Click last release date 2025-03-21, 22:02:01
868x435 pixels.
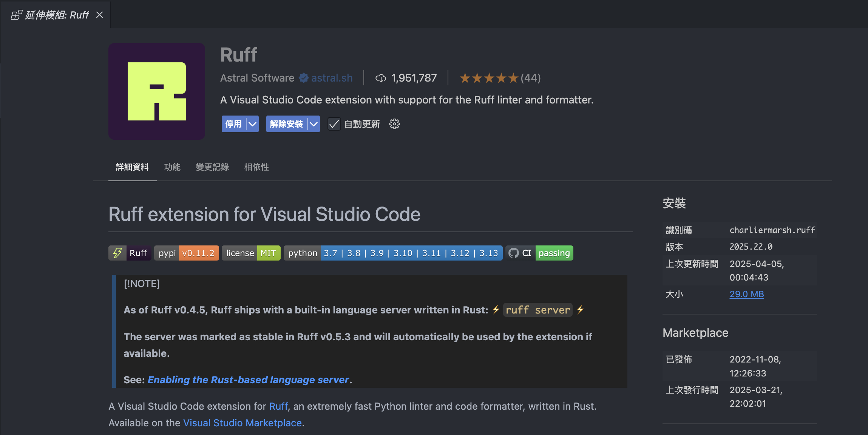(756, 396)
